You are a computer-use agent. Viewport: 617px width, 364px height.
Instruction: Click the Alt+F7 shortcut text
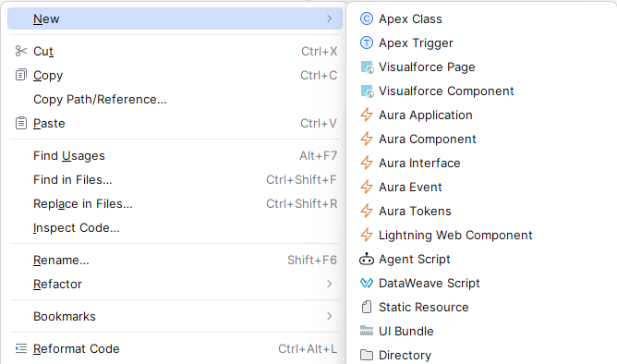tap(319, 156)
